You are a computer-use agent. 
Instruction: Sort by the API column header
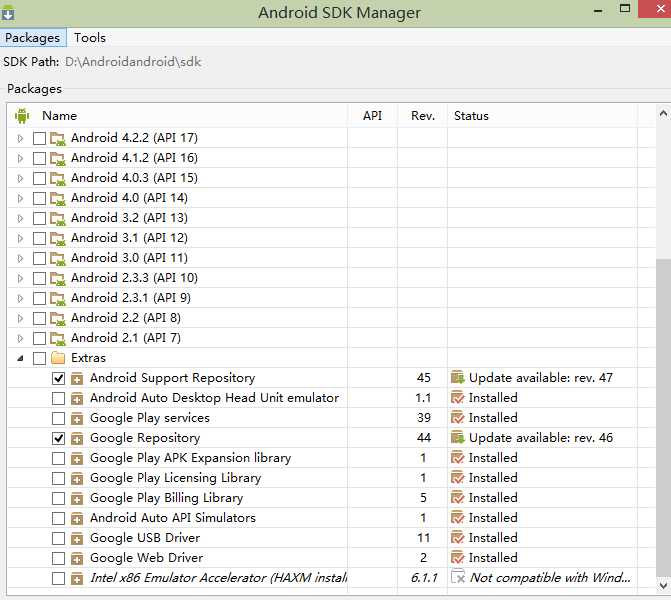[x=372, y=116]
